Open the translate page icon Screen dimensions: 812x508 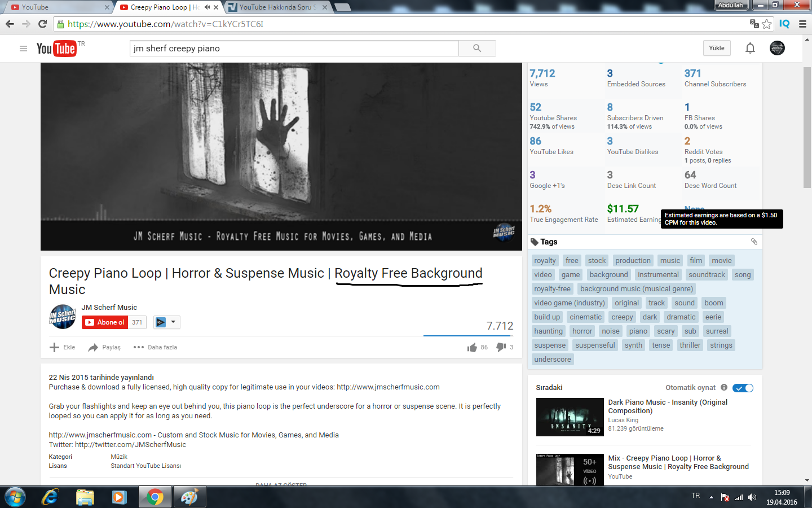(x=754, y=24)
